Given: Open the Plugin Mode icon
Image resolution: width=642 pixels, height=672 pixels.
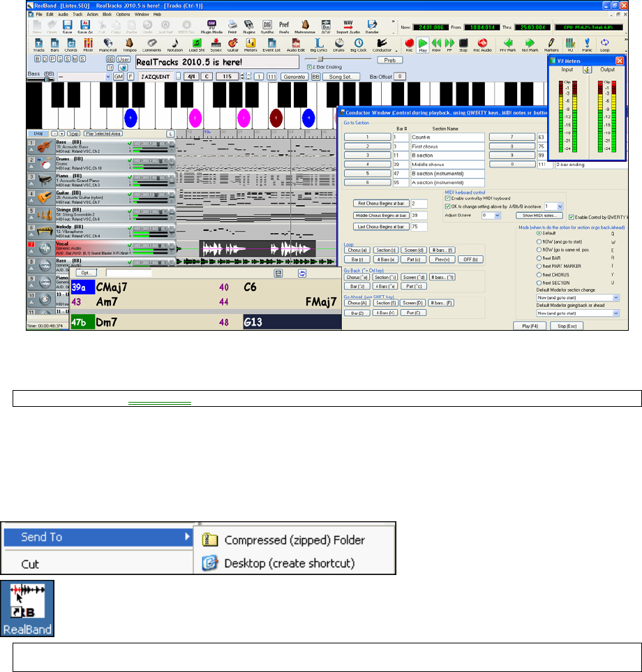Looking at the screenshot, I should click(x=211, y=27).
